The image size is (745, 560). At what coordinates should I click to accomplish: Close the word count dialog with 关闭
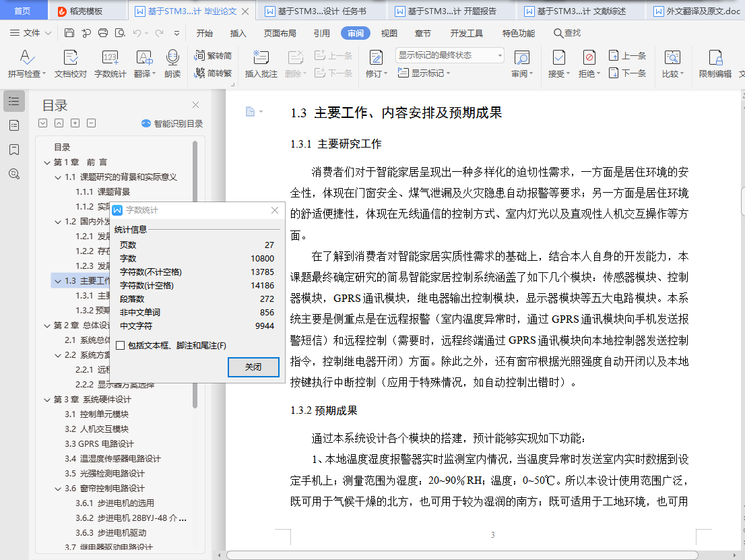253,367
